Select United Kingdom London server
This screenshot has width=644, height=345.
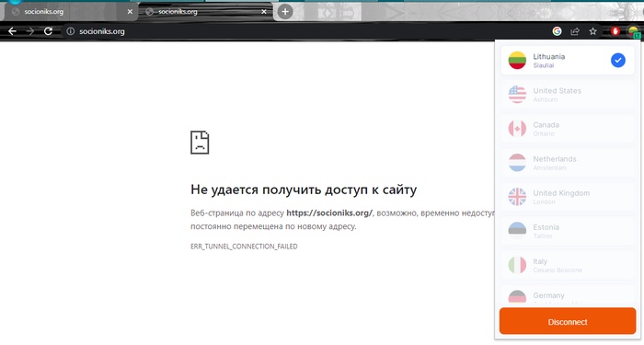pyautogui.click(x=568, y=197)
